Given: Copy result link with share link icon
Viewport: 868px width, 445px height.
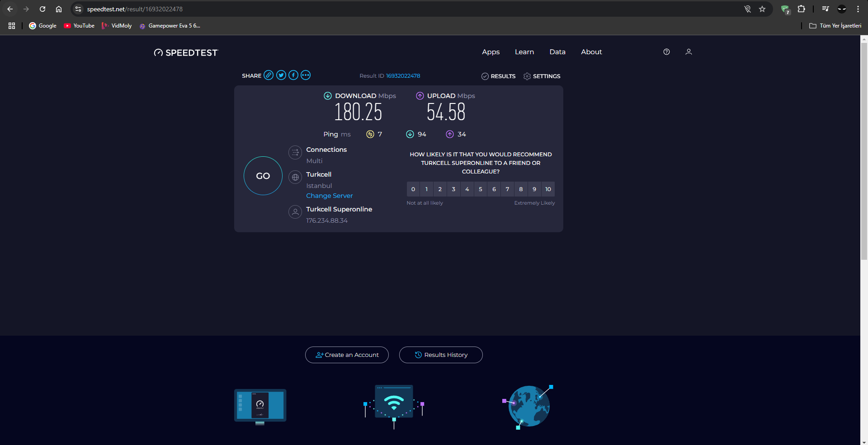Looking at the screenshot, I should (x=269, y=75).
